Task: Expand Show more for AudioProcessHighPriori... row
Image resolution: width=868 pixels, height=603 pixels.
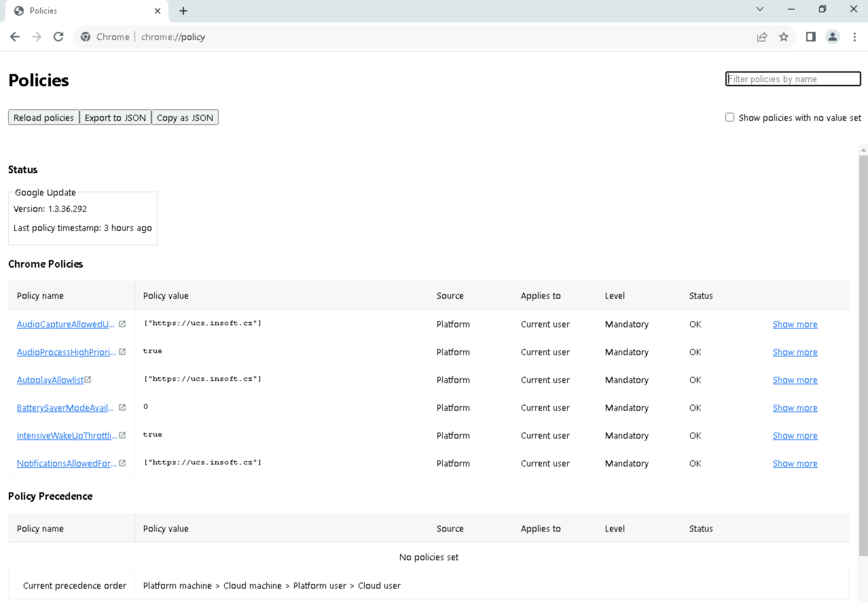Action: click(x=795, y=352)
